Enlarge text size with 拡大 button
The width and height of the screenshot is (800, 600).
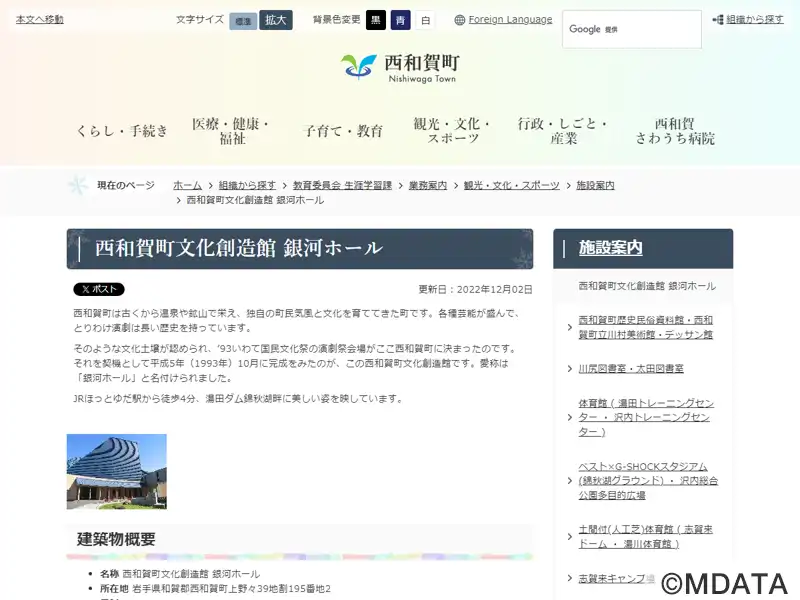click(x=276, y=20)
